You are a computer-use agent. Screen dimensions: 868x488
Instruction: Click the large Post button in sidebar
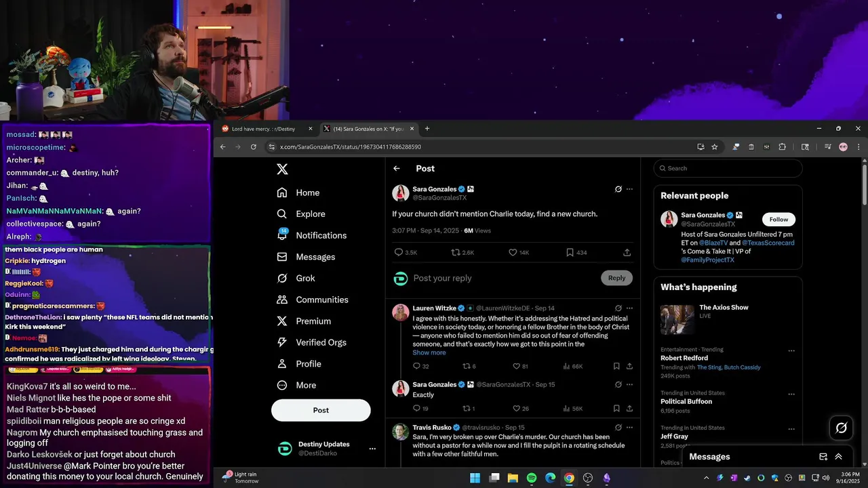pos(321,410)
